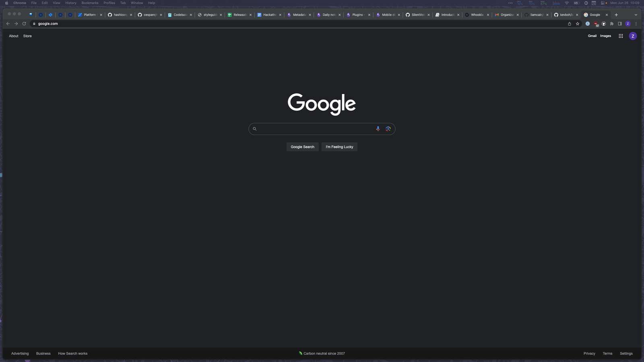This screenshot has height=362, width=644.
Task: Toggle the Chrome side panel
Action: pyautogui.click(x=620, y=24)
